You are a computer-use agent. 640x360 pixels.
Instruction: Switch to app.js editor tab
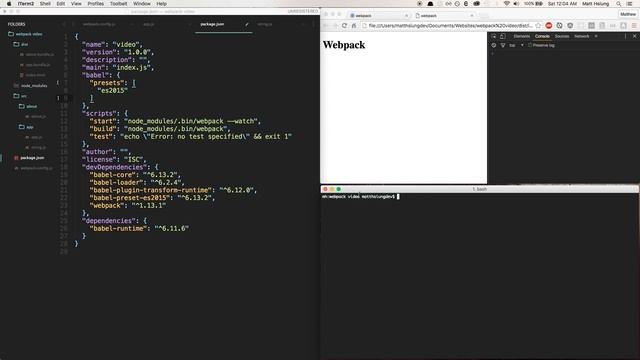tap(149, 24)
